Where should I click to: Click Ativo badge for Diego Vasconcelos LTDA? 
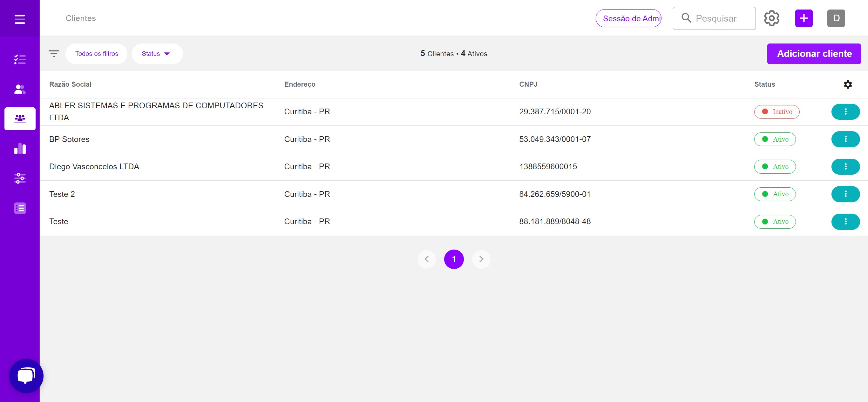coord(775,166)
